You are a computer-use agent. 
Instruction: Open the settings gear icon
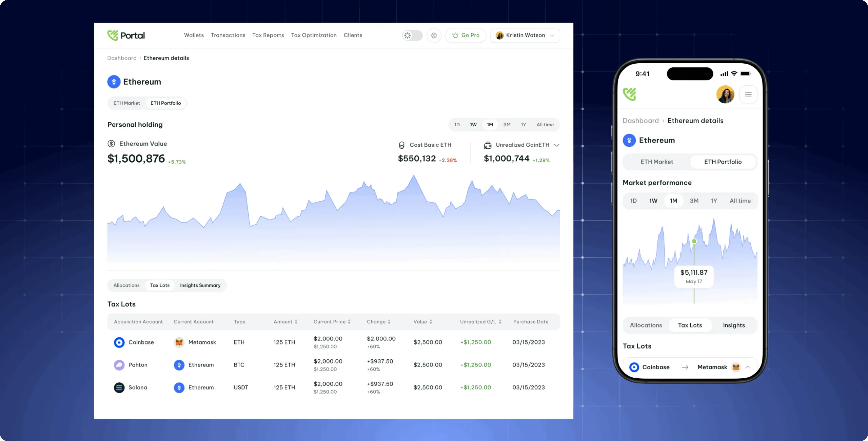(x=434, y=35)
